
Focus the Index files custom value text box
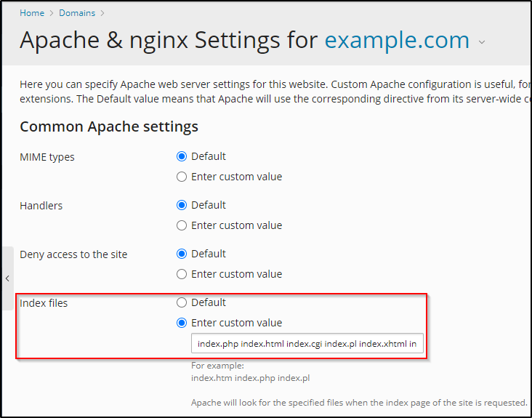(307, 343)
